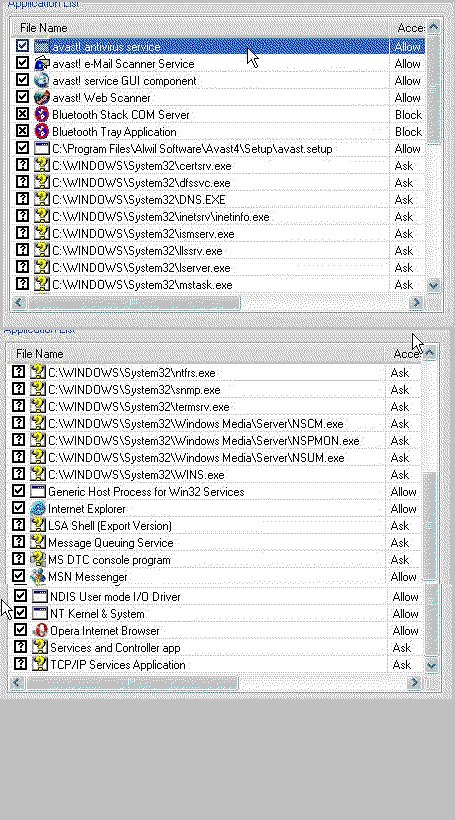The width and height of the screenshot is (455, 820).
Task: Click the certsrv.exe question mark icon
Action: 42,166
